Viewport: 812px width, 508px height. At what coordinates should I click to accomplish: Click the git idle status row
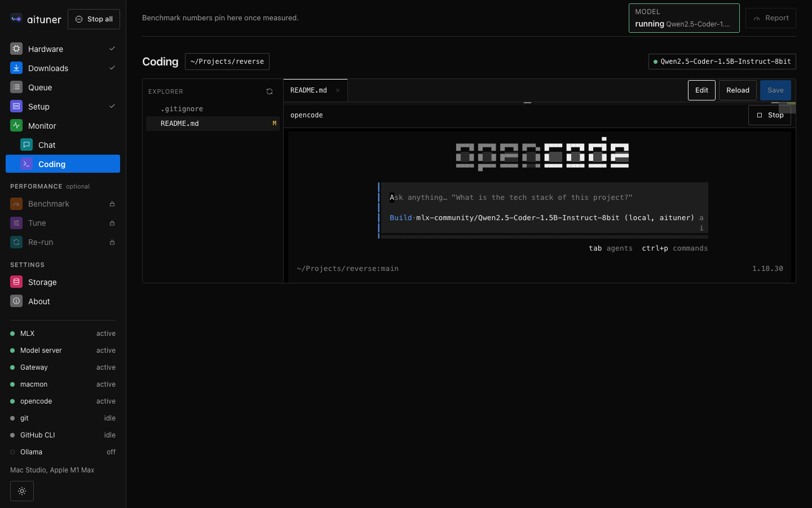tap(63, 418)
